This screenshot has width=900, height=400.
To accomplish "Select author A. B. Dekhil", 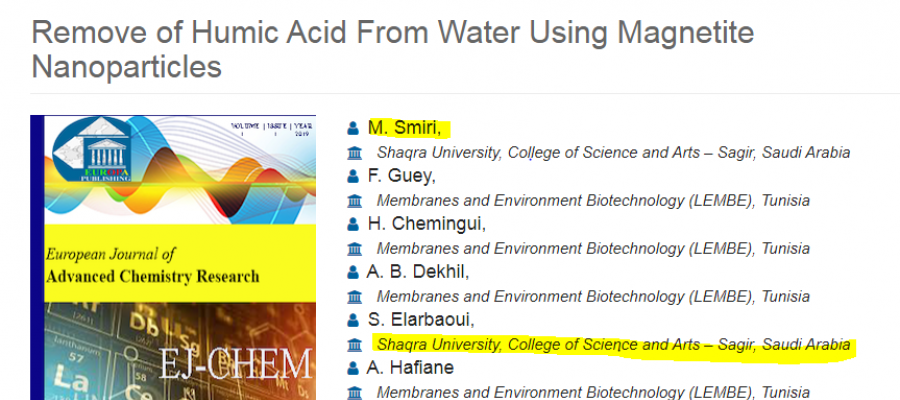I will pyautogui.click(x=418, y=271).
